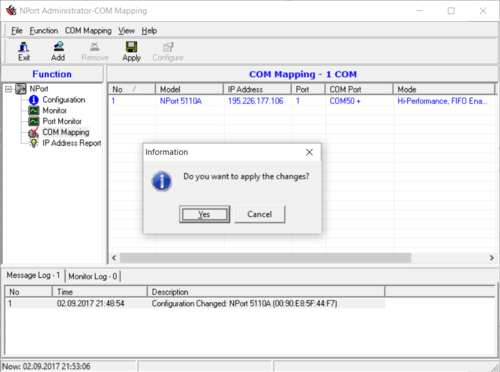
Task: Click the icon beside the Monitor tree item
Action: pos(34,110)
